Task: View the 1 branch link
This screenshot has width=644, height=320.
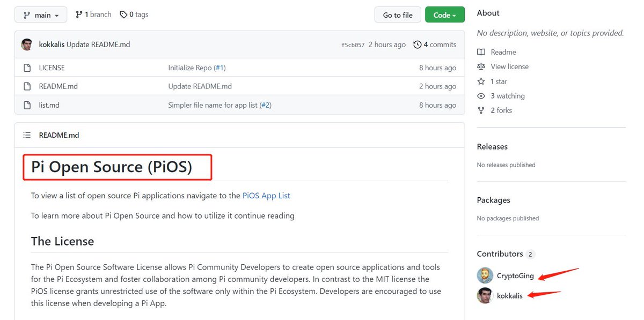Action: point(93,14)
